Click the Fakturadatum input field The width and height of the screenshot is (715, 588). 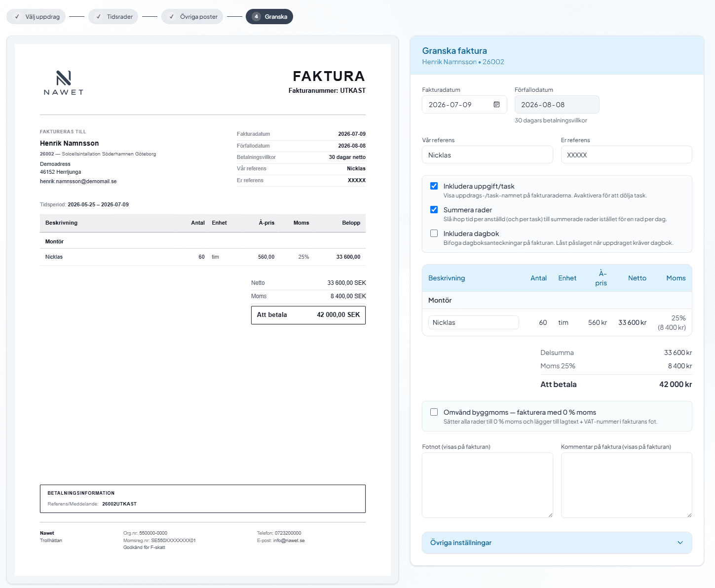coord(464,105)
